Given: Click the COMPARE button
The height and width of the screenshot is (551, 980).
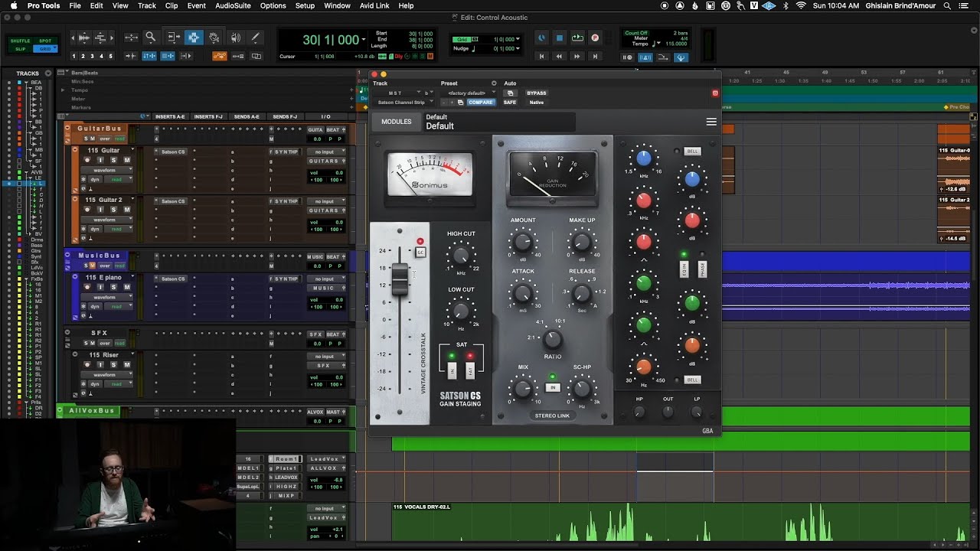Looking at the screenshot, I should pos(481,102).
